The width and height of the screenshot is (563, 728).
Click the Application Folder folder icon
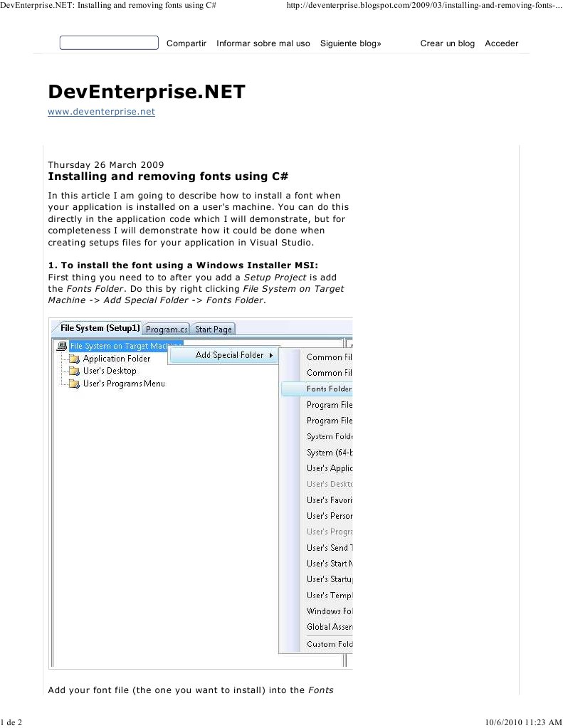(74, 359)
